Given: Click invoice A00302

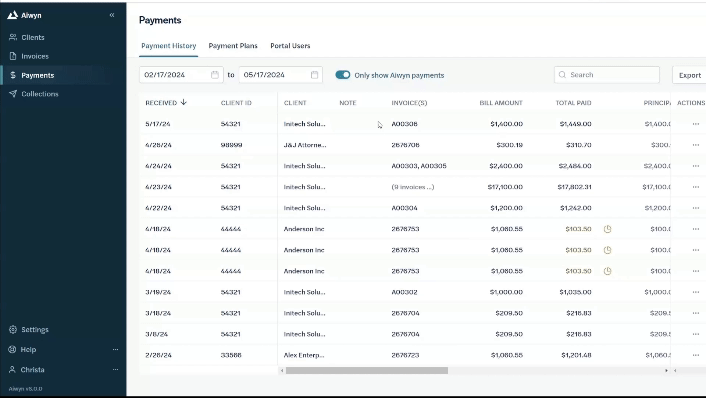Looking at the screenshot, I should (404, 292).
